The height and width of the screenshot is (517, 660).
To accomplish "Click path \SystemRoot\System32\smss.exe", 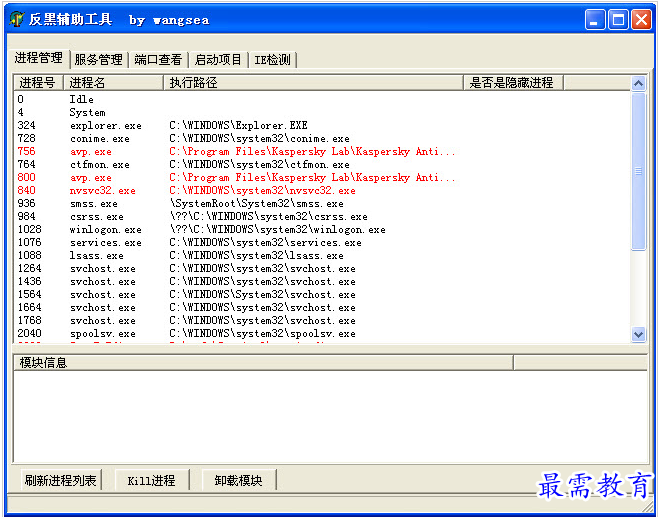I will coord(256,204).
